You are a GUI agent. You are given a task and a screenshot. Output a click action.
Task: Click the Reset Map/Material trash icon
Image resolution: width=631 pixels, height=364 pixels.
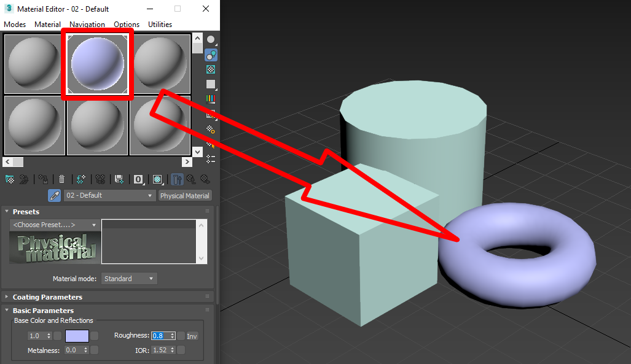pyautogui.click(x=61, y=179)
